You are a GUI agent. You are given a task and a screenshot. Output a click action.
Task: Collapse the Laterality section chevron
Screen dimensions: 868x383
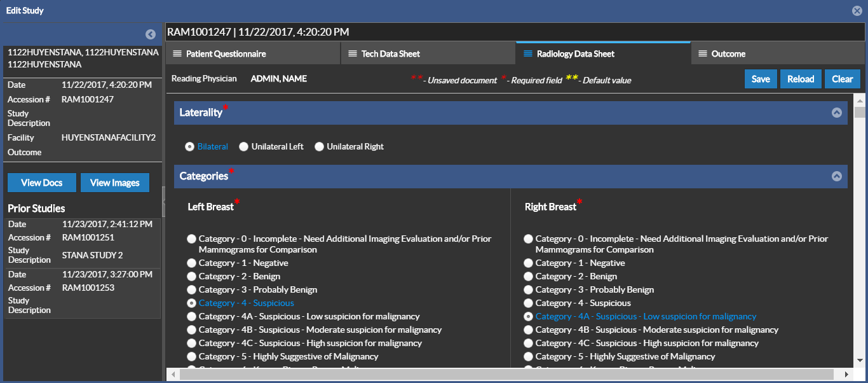click(836, 113)
